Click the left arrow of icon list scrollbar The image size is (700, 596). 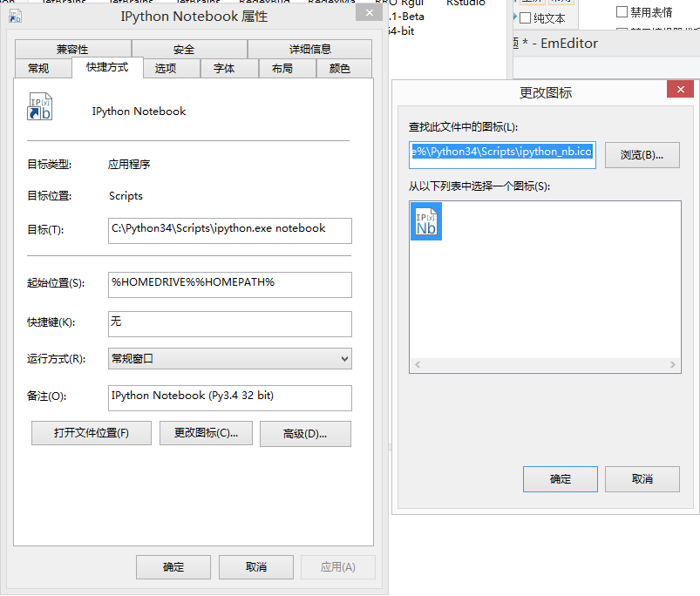tap(418, 365)
